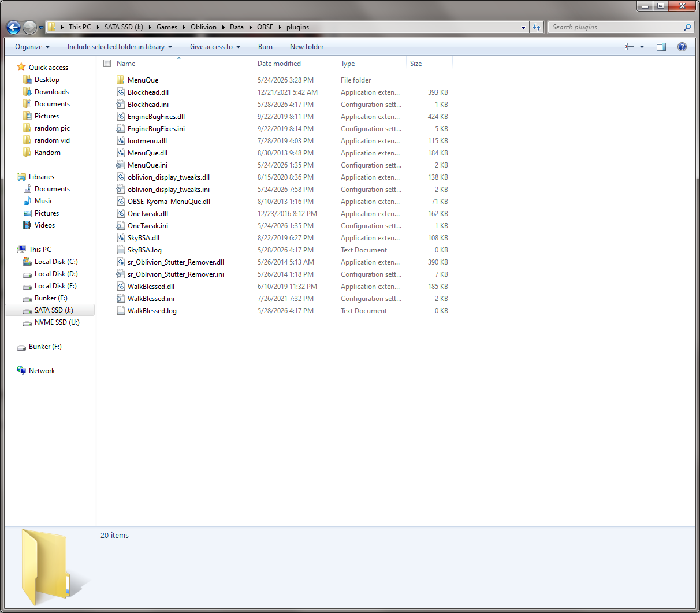Viewport: 700px width, 613px height.
Task: Select oblivion_display_tweaks.dll file name
Action: pos(169,177)
